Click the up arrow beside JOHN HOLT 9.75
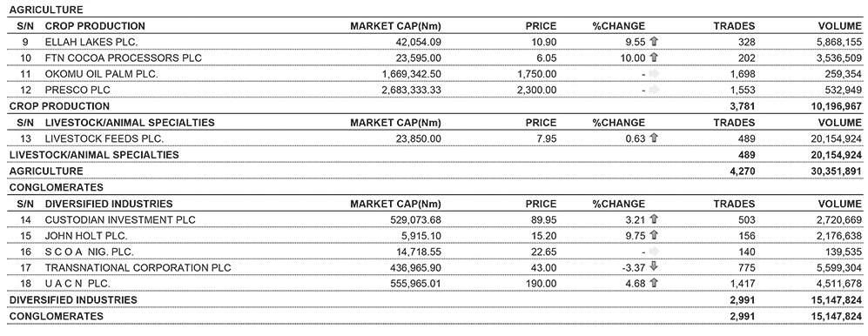Image resolution: width=868 pixels, height=336 pixels. coord(654,235)
